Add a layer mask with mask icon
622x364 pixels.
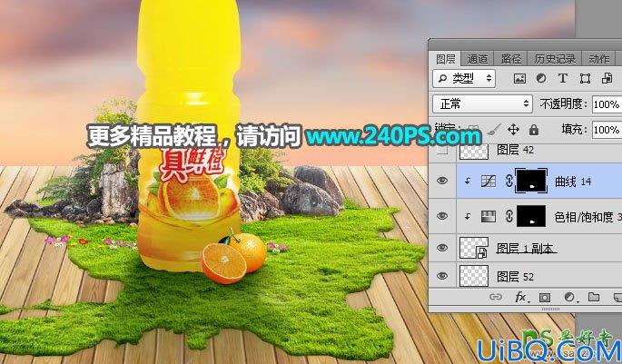coord(545,297)
